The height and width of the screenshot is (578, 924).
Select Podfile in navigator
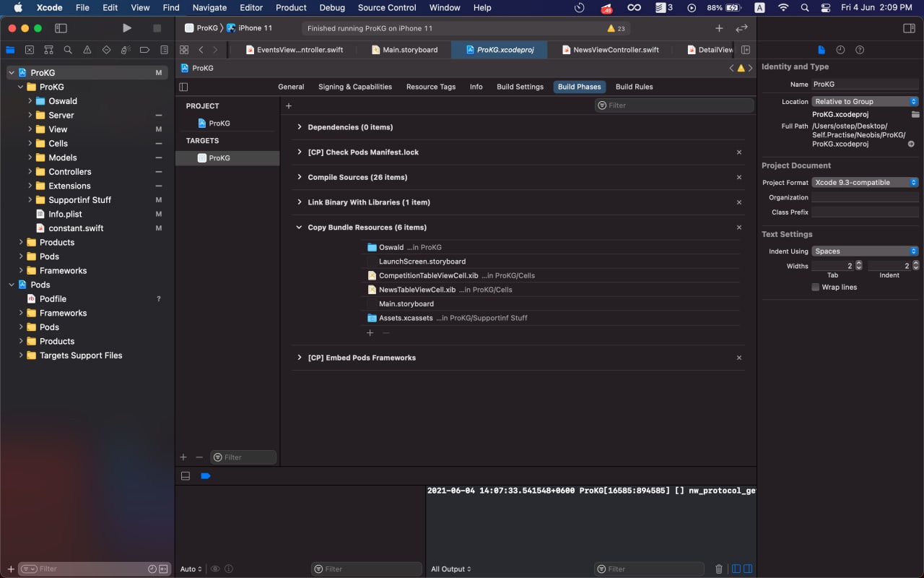point(53,298)
